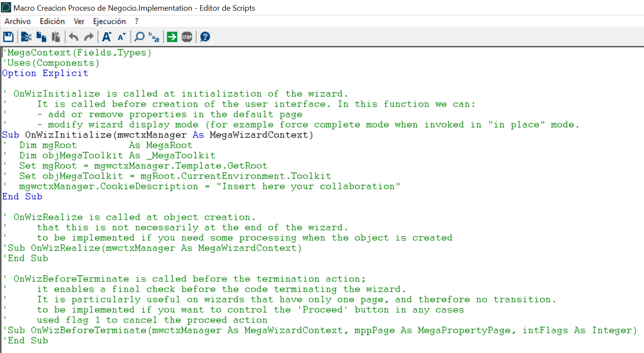This screenshot has height=353, width=644.
Task: Click the window title 'Editor de Scripts' text
Action: coord(227,8)
